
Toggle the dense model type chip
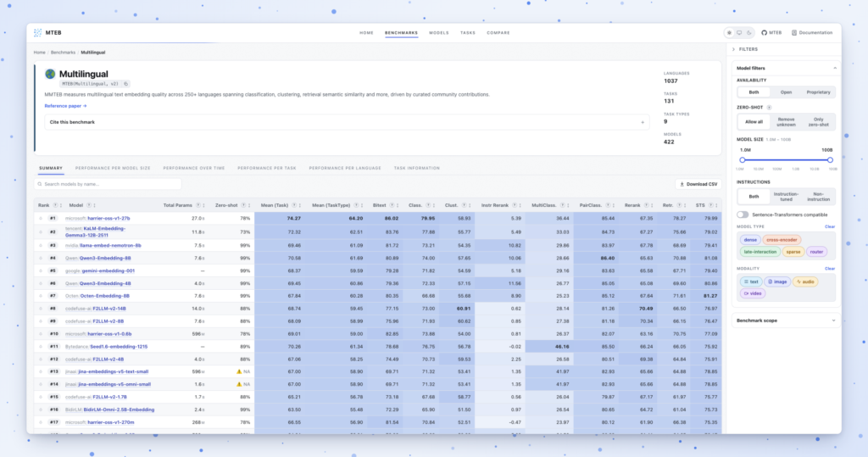pyautogui.click(x=750, y=240)
